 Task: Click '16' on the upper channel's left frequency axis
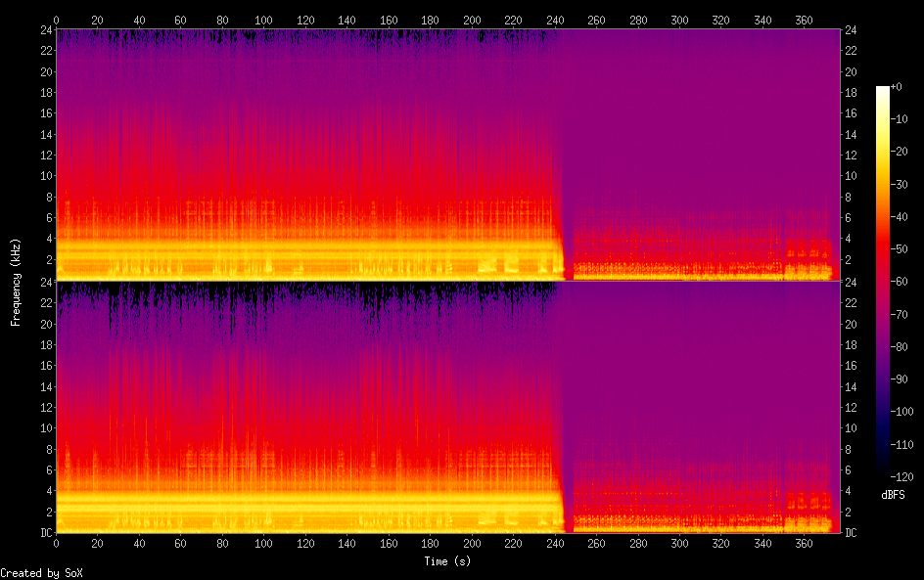pyautogui.click(x=46, y=113)
